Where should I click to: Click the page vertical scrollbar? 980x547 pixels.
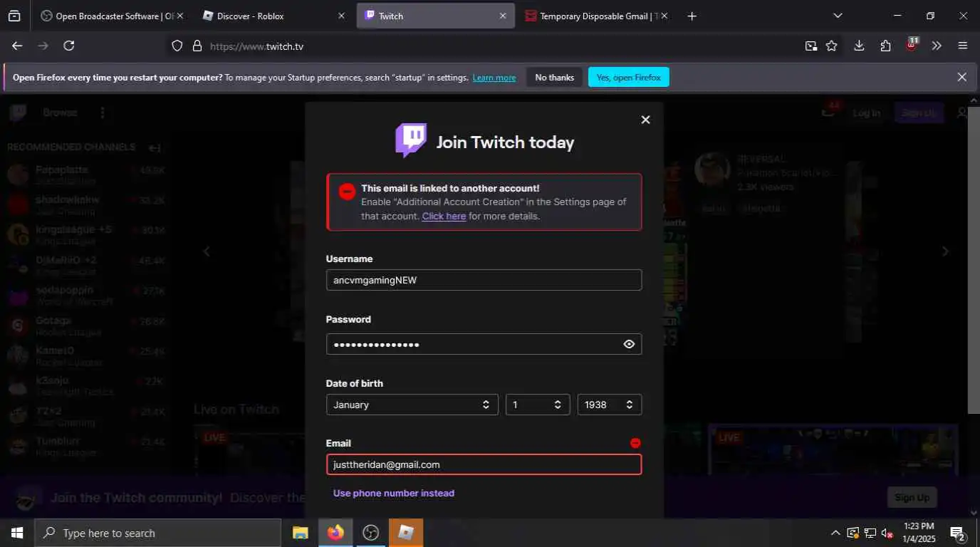(974, 260)
